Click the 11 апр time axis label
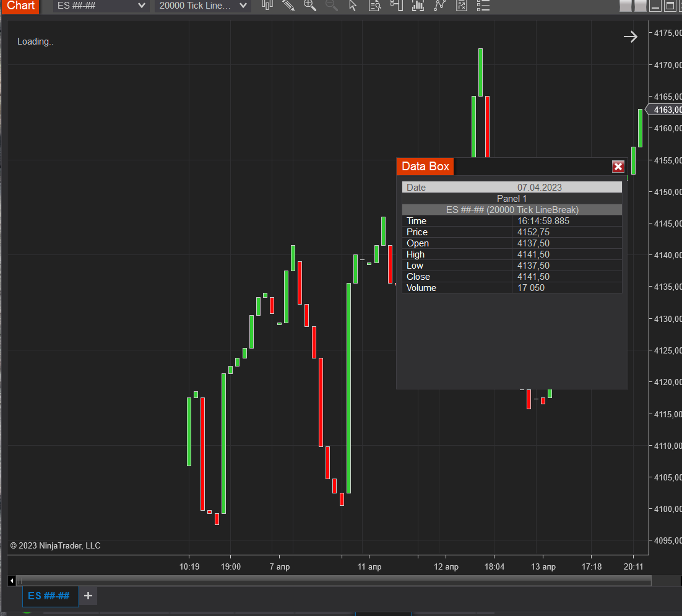The height and width of the screenshot is (616, 682). [369, 567]
